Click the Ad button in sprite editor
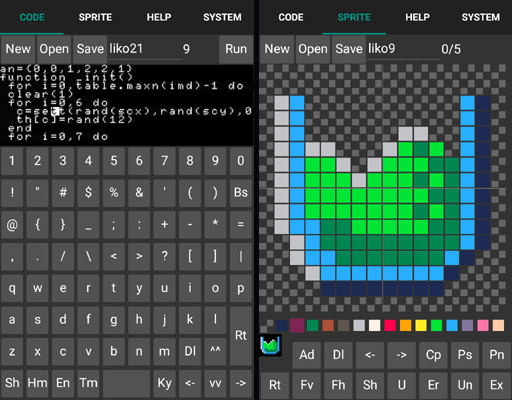The height and width of the screenshot is (400, 512). [x=307, y=355]
